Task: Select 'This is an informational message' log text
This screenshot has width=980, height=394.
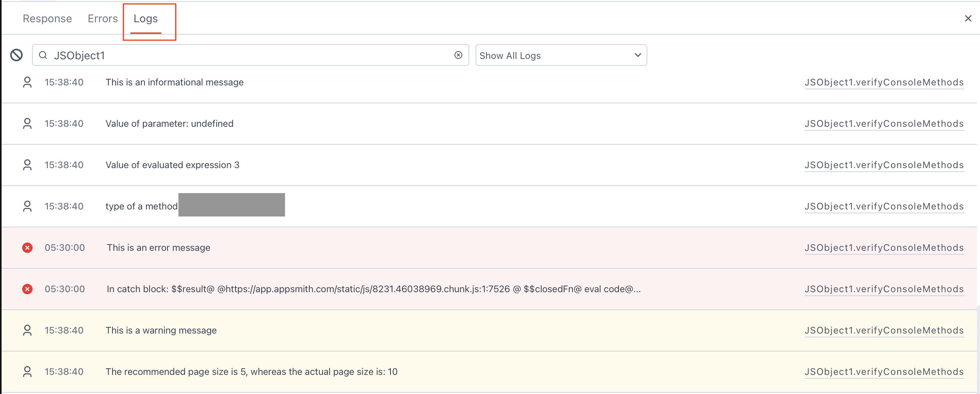Action: 175,82
